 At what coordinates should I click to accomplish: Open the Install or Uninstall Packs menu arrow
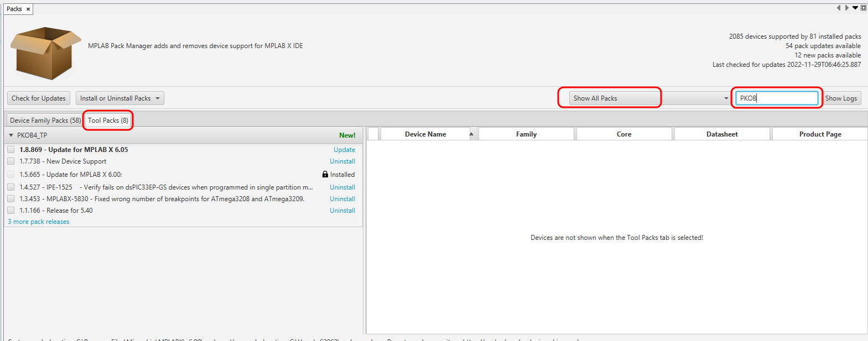(158, 98)
